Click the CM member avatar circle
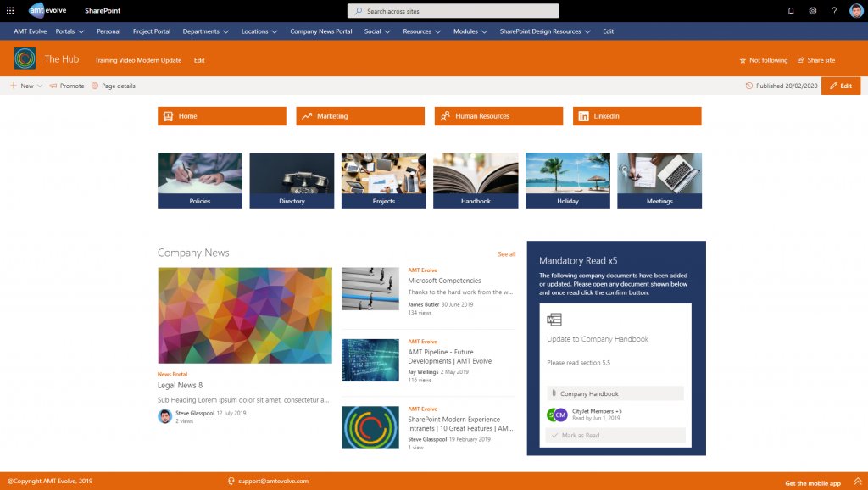 coord(561,415)
